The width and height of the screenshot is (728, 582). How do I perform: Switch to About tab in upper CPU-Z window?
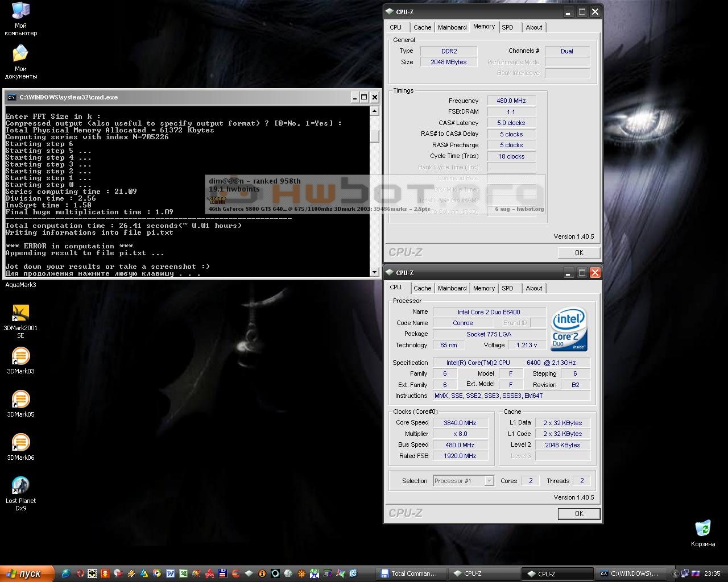(534, 27)
